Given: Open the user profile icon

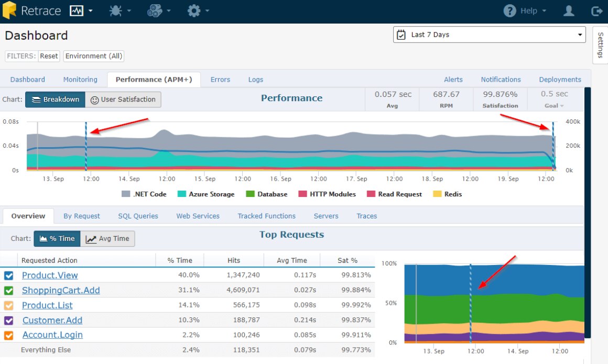Looking at the screenshot, I should 569,10.
